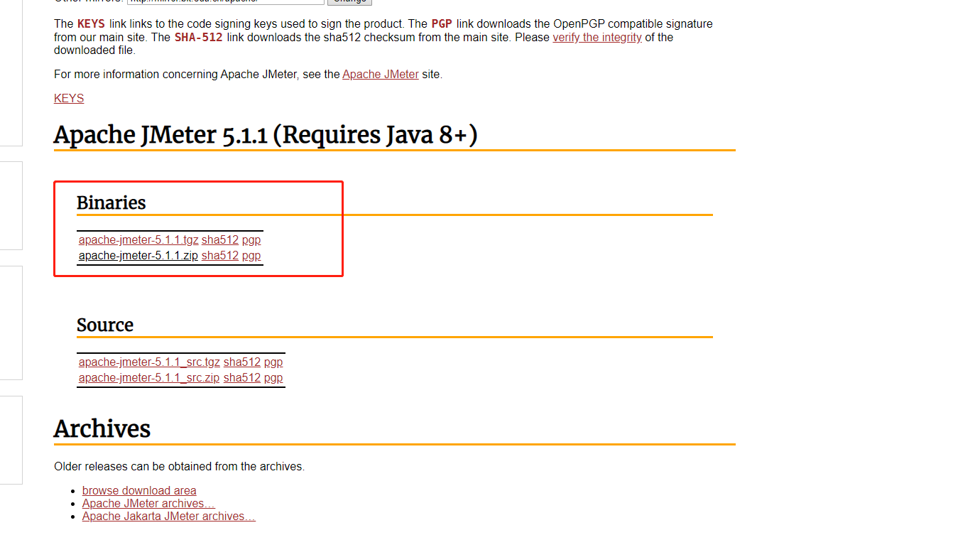Viewport: 980px width, 535px height.
Task: Open sha512 for apache-jmeter-5.1.1.zip
Action: tap(220, 255)
